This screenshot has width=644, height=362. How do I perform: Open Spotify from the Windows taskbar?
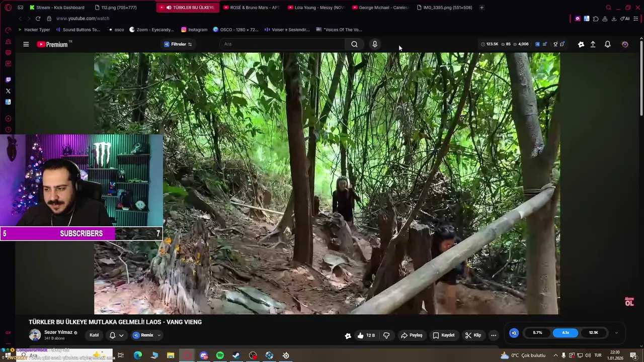click(220, 355)
